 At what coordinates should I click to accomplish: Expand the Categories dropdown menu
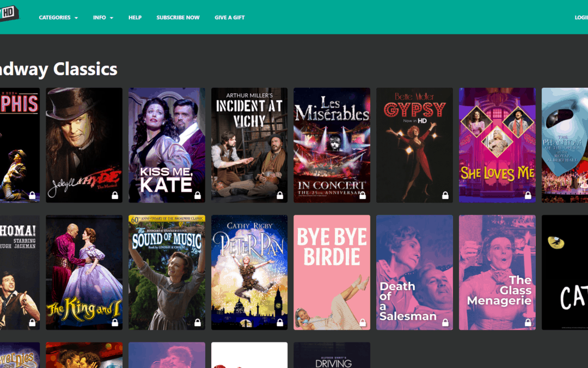tap(58, 17)
